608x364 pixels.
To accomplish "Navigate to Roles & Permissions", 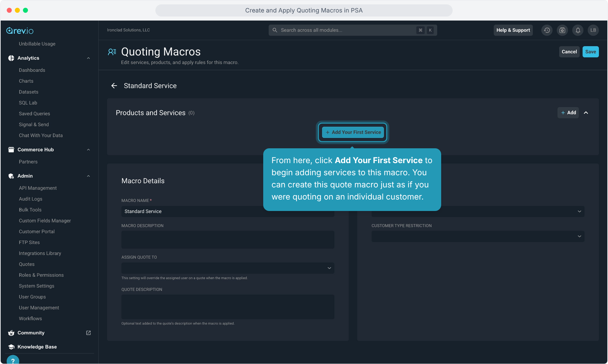I will [41, 275].
